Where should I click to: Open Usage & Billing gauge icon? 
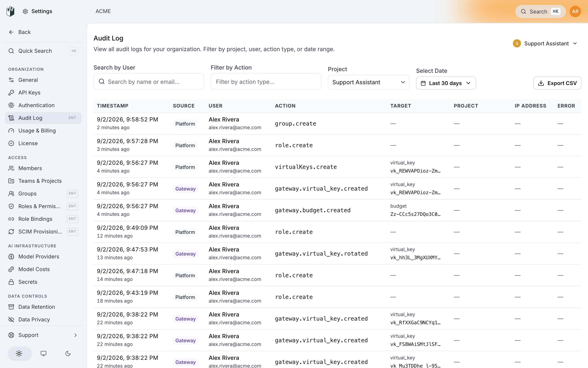pyautogui.click(x=11, y=131)
